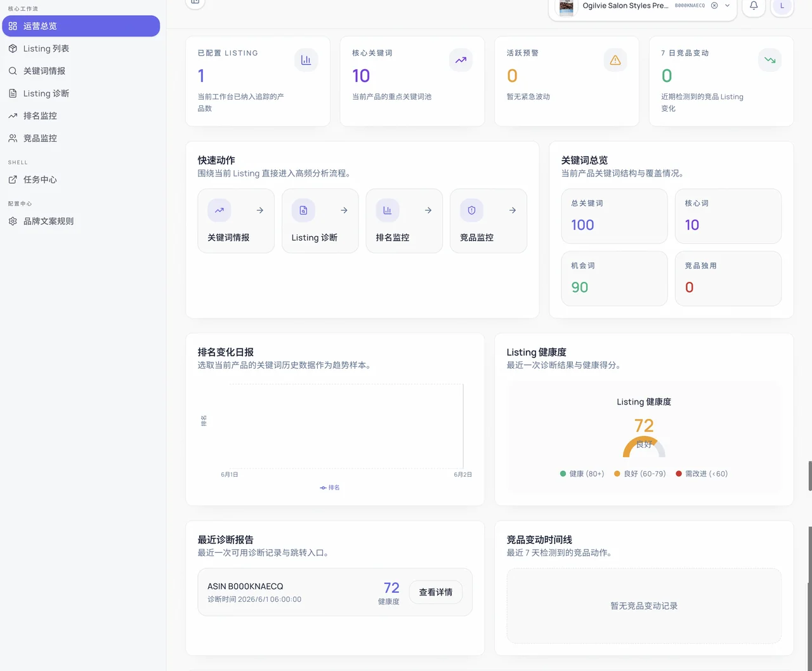The image size is (812, 671).
Task: Click the 已配置 LISTING count 1
Action: (x=201, y=76)
